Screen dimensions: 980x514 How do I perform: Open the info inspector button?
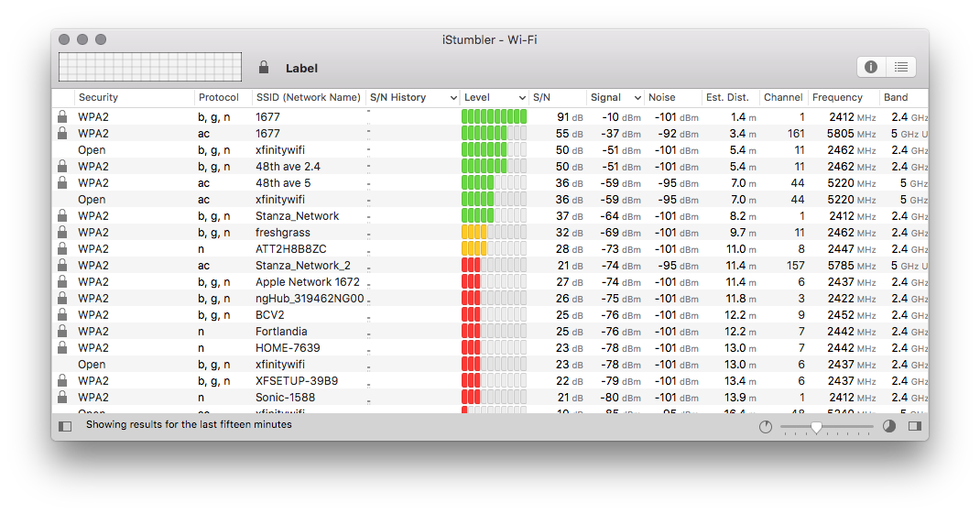point(871,67)
